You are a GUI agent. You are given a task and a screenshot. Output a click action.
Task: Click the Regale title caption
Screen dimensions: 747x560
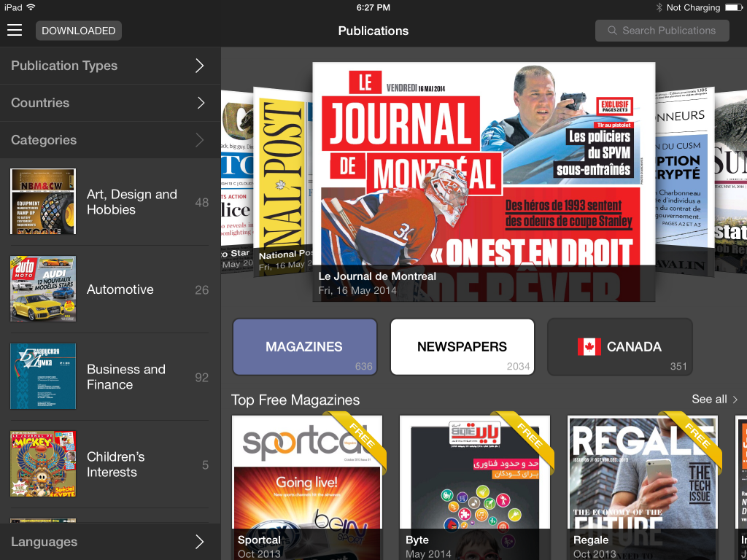point(591,540)
